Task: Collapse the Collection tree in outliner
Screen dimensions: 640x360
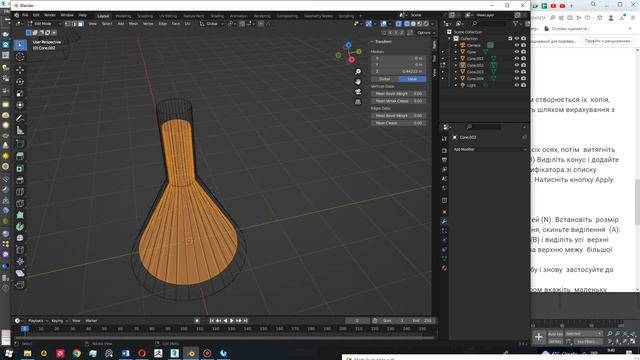Action: pos(449,38)
